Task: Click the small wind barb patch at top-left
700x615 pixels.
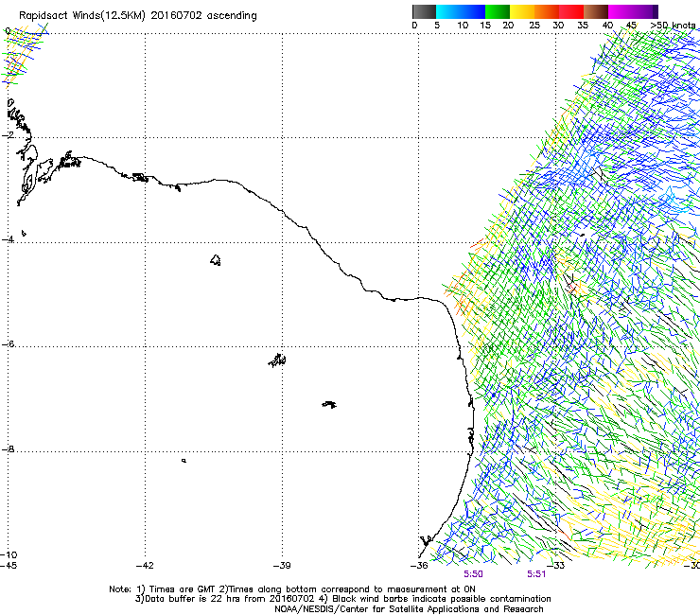Action: 24,55
